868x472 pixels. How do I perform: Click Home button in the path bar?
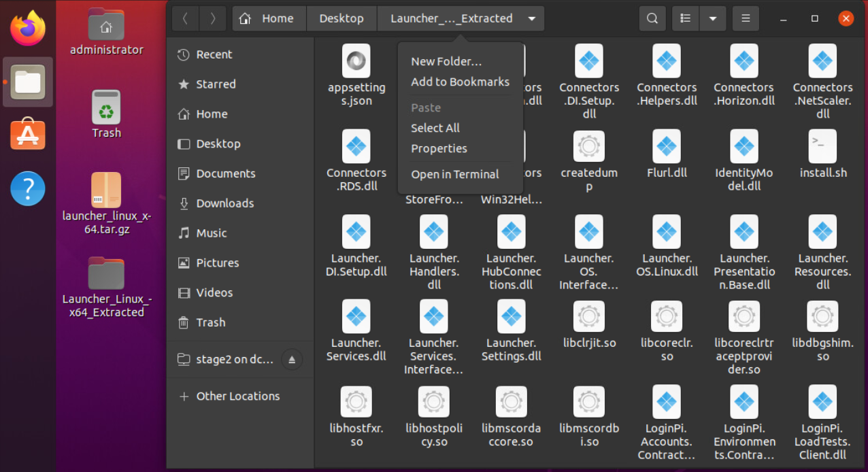[269, 18]
